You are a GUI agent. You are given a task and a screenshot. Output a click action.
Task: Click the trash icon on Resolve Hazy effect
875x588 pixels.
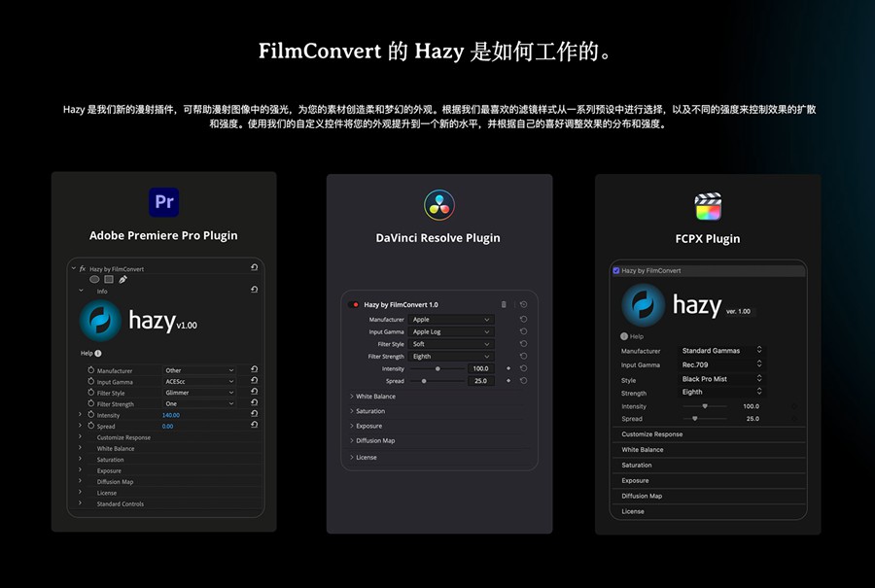point(505,305)
